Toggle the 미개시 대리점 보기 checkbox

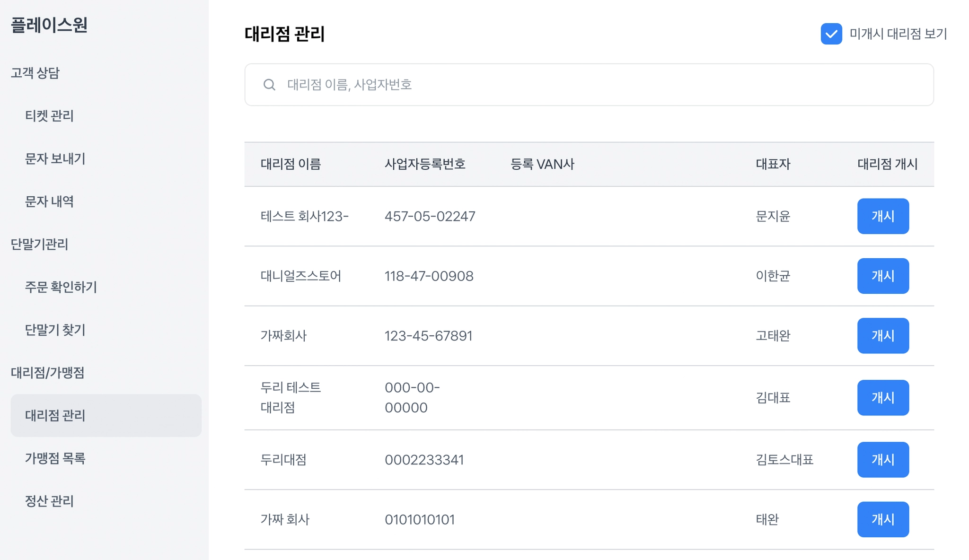pos(831,34)
